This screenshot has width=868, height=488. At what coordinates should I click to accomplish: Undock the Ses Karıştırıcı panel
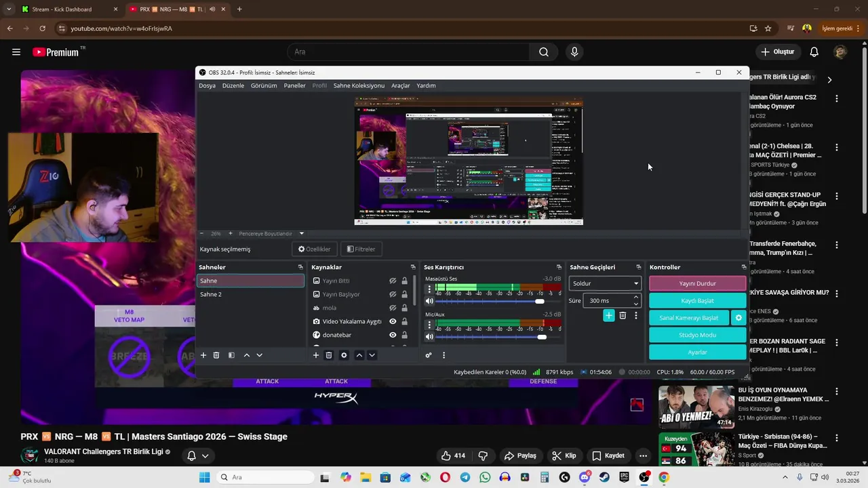(x=559, y=267)
